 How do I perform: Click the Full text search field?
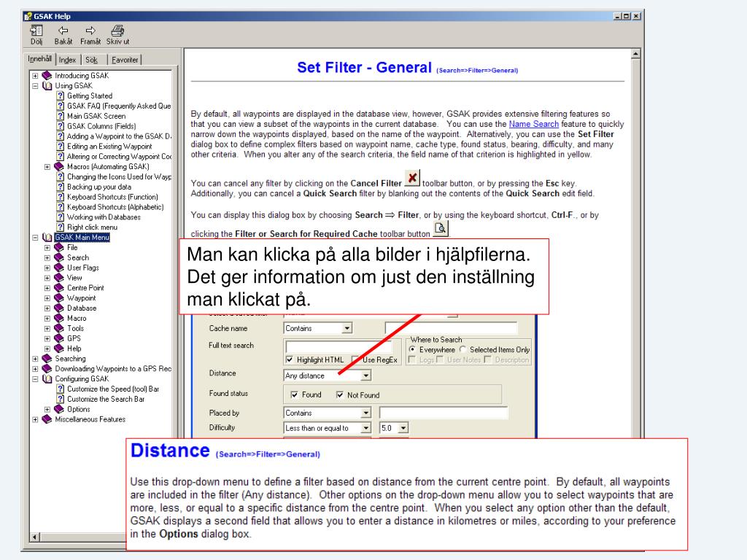[x=338, y=346]
